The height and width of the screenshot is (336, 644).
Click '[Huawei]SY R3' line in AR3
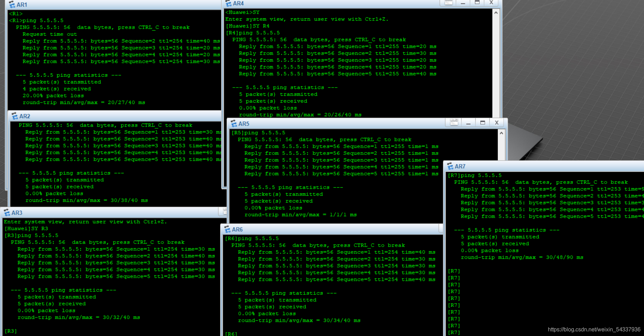[x=26, y=229]
